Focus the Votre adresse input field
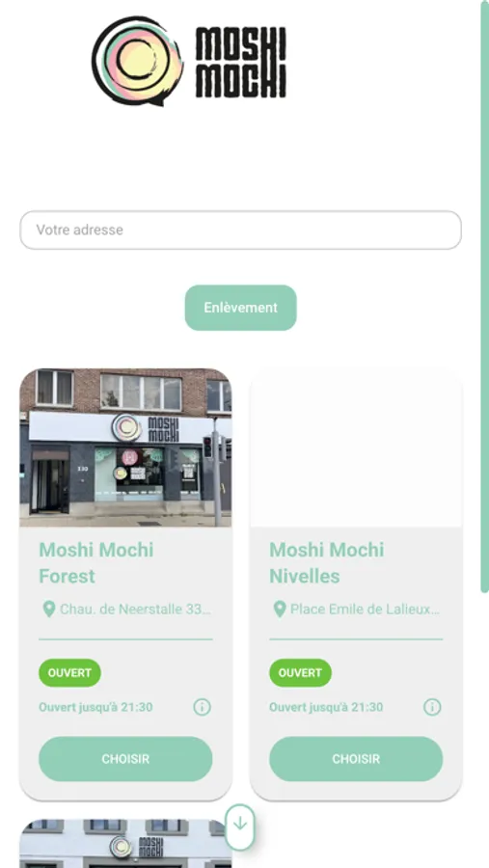The height and width of the screenshot is (868, 489). point(240,230)
